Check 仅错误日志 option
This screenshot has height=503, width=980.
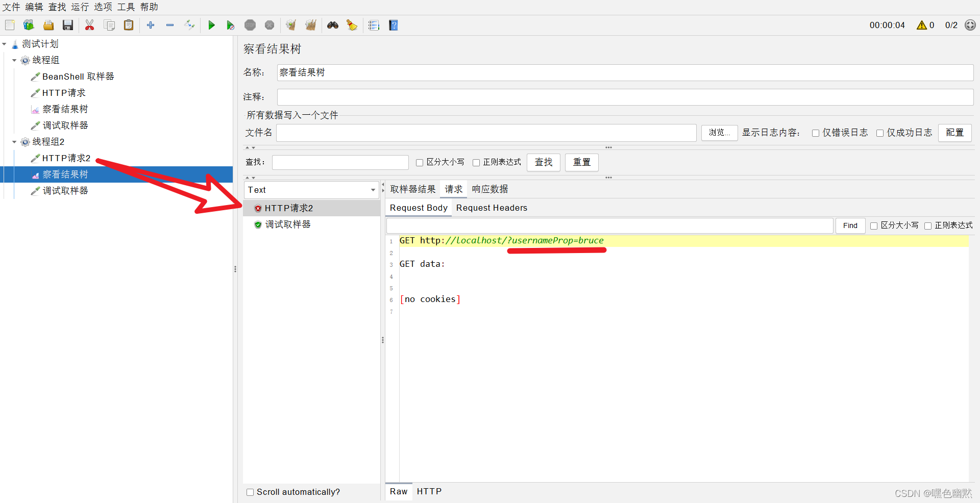tap(815, 133)
